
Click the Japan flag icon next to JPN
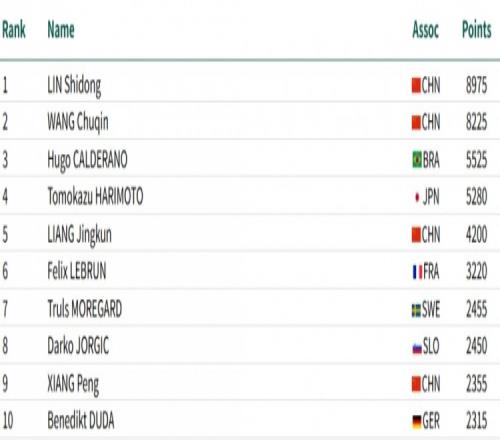coord(417,197)
